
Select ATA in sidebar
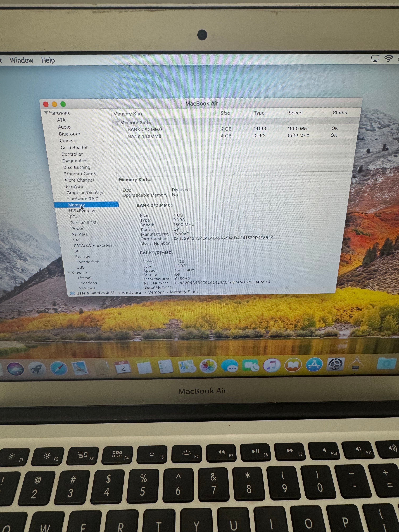(61, 120)
